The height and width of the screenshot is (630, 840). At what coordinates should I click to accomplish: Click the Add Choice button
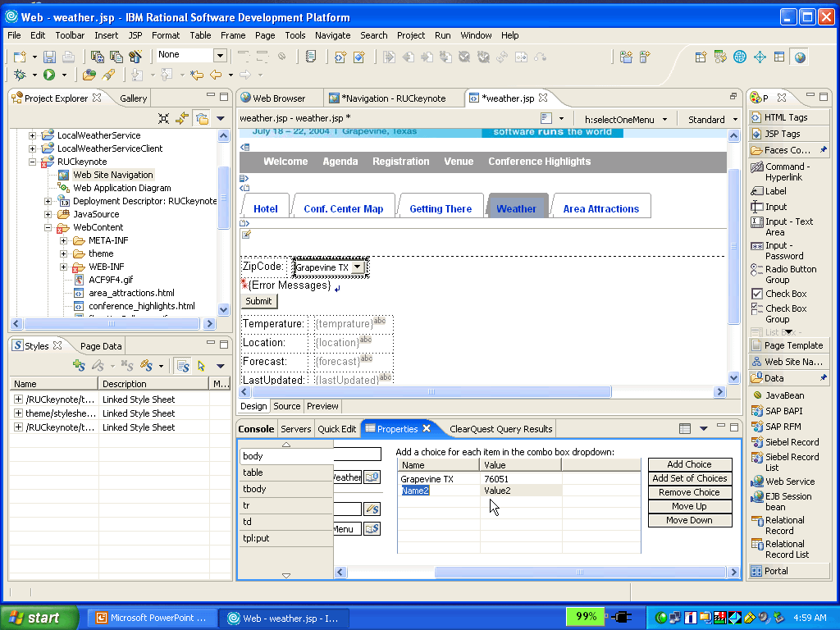pyautogui.click(x=689, y=464)
